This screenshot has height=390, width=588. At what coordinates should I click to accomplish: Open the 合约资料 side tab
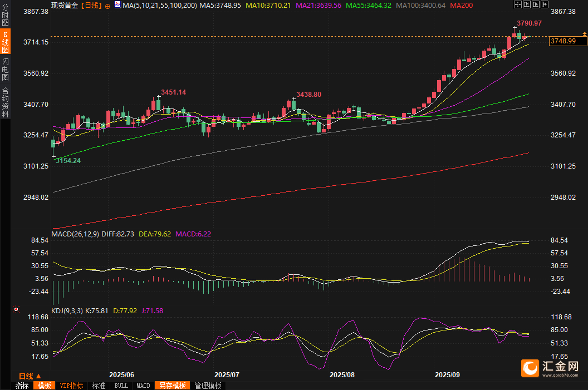(6, 102)
